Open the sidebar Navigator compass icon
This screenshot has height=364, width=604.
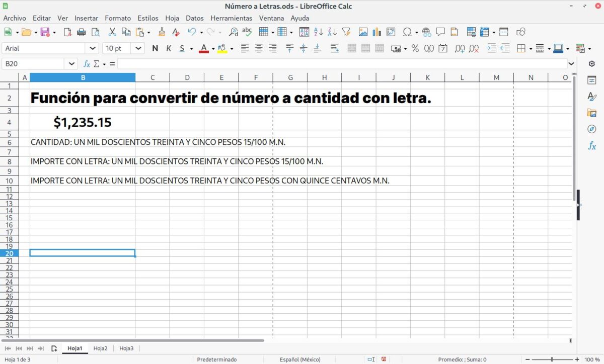click(592, 129)
